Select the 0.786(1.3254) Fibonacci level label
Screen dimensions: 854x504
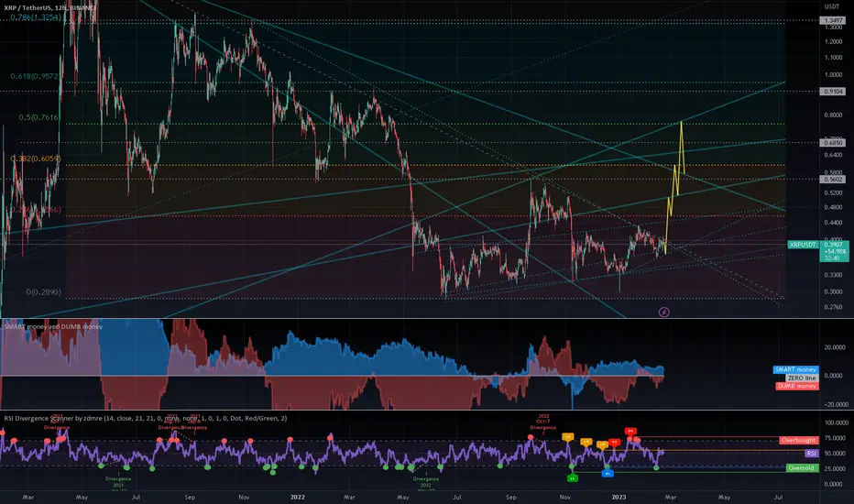(36, 16)
